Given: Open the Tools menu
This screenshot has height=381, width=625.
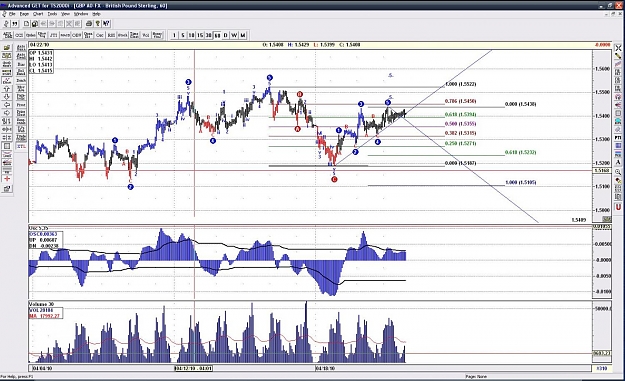Looking at the screenshot, I should click(x=52, y=14).
